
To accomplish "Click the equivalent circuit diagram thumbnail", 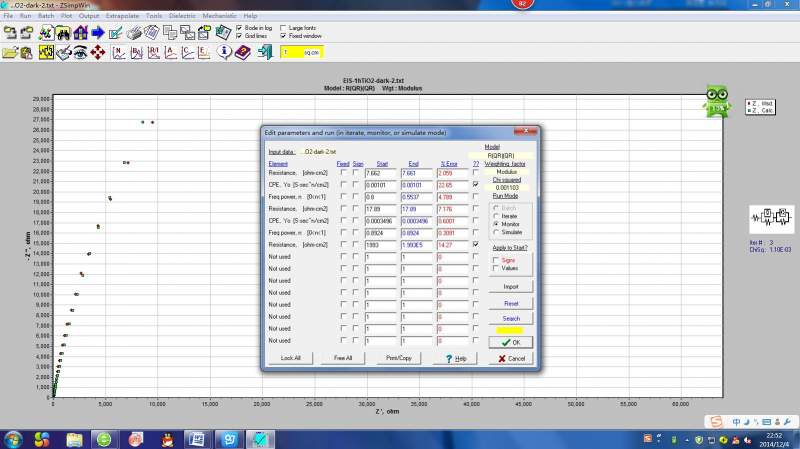I will pyautogui.click(x=771, y=218).
